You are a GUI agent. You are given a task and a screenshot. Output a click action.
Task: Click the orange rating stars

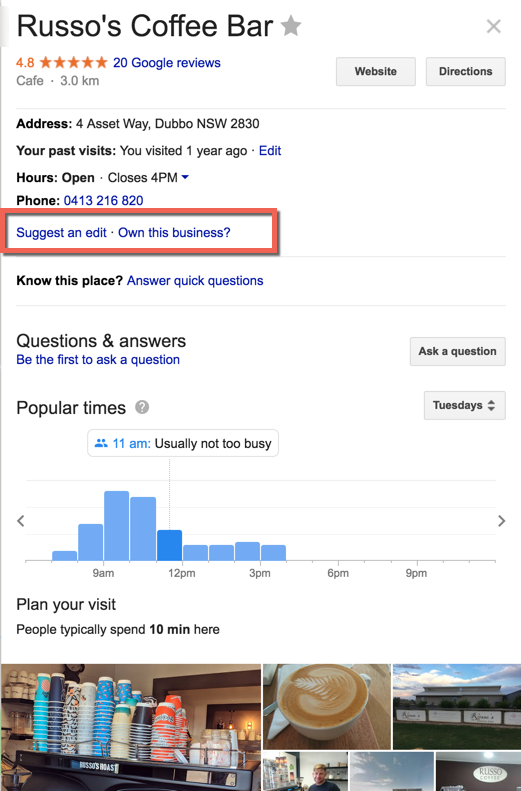(74, 63)
